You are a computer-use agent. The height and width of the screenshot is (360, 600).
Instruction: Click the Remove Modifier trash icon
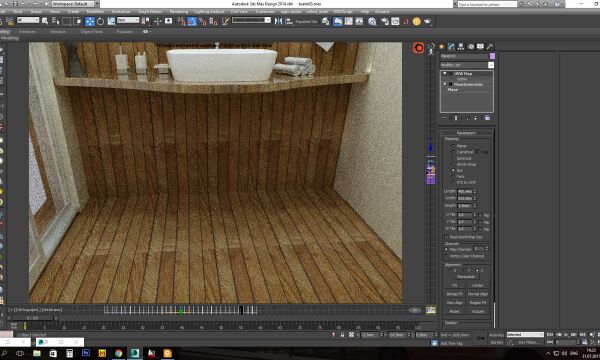(476, 118)
